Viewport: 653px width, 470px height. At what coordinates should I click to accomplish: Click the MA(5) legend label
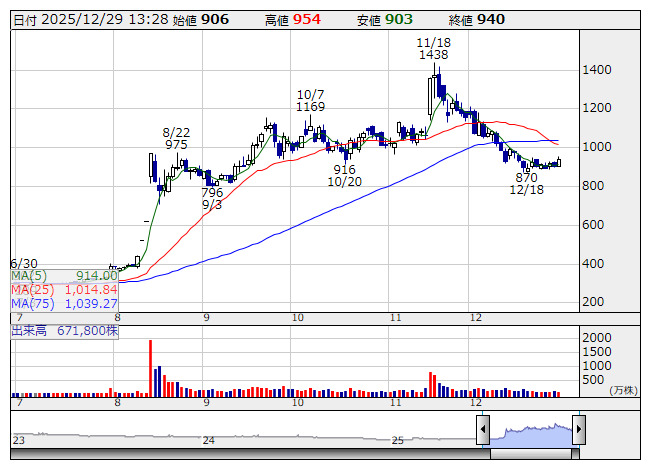pos(29,276)
